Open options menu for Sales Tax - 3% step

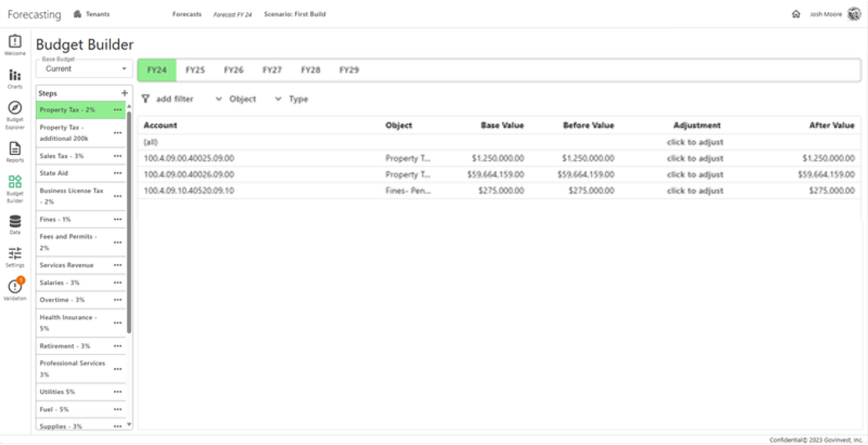118,156
